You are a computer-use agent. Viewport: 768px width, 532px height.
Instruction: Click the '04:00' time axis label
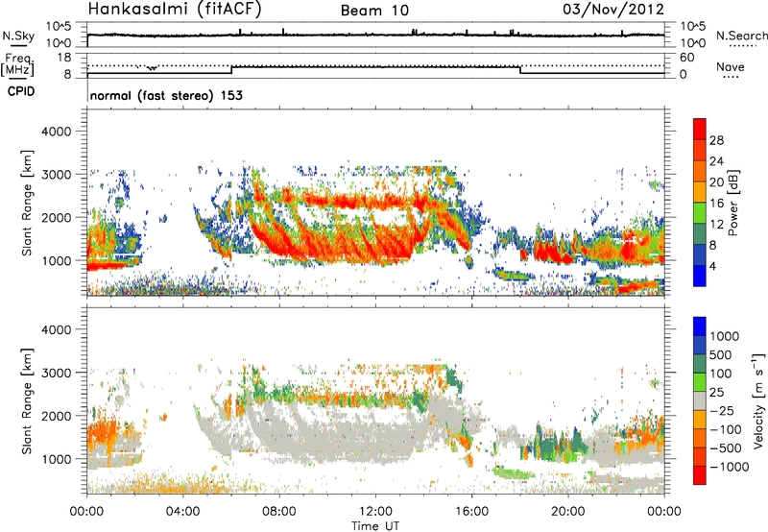(x=183, y=512)
